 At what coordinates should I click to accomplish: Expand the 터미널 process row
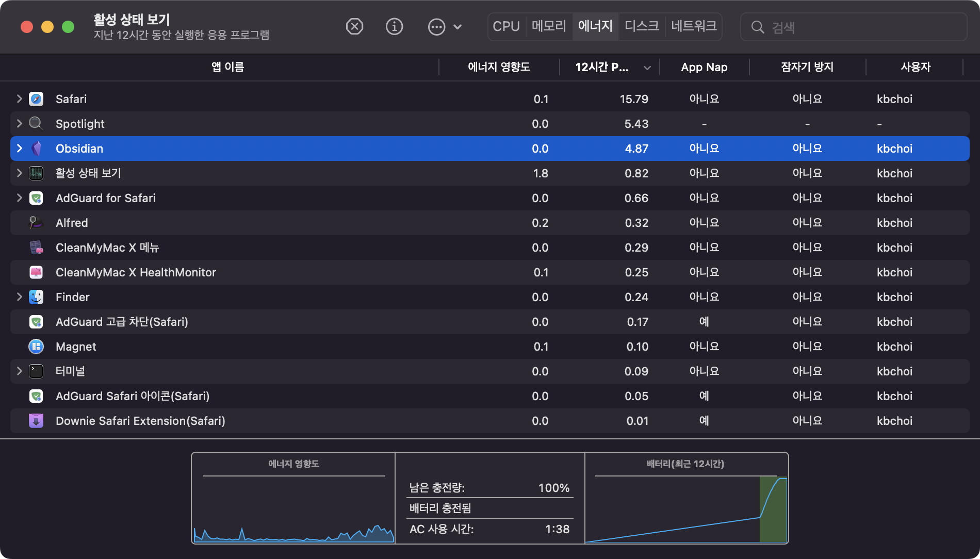(19, 371)
